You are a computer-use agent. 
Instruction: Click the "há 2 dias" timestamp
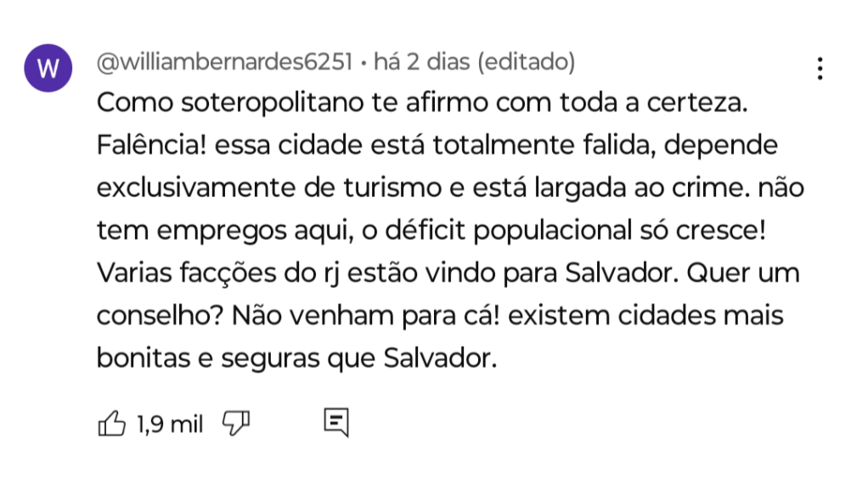point(421,62)
